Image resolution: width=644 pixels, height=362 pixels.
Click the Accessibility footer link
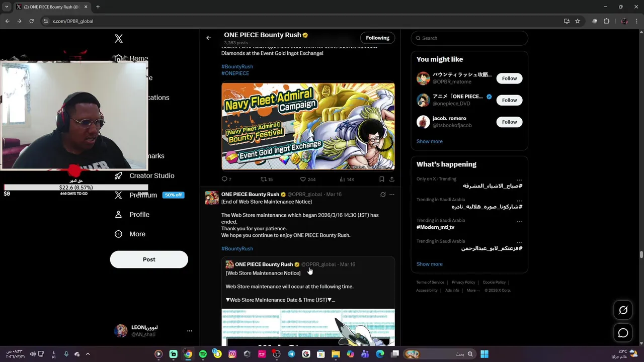pyautogui.click(x=427, y=290)
